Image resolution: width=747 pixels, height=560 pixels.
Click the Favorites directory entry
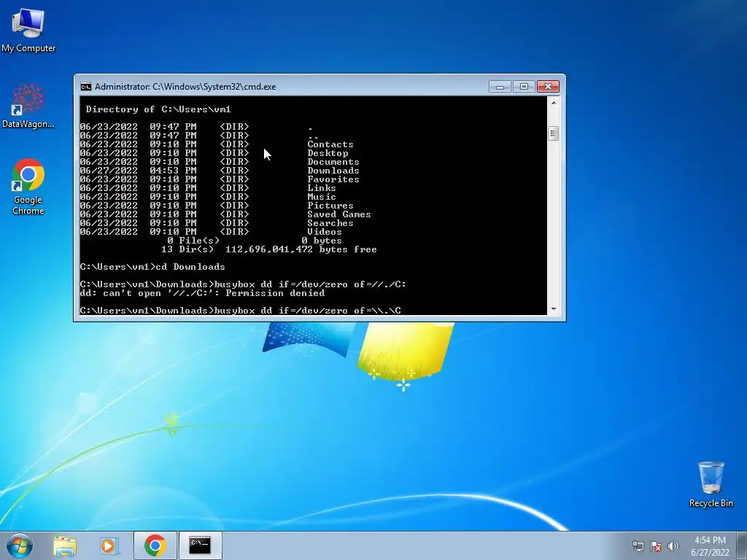[x=333, y=179]
